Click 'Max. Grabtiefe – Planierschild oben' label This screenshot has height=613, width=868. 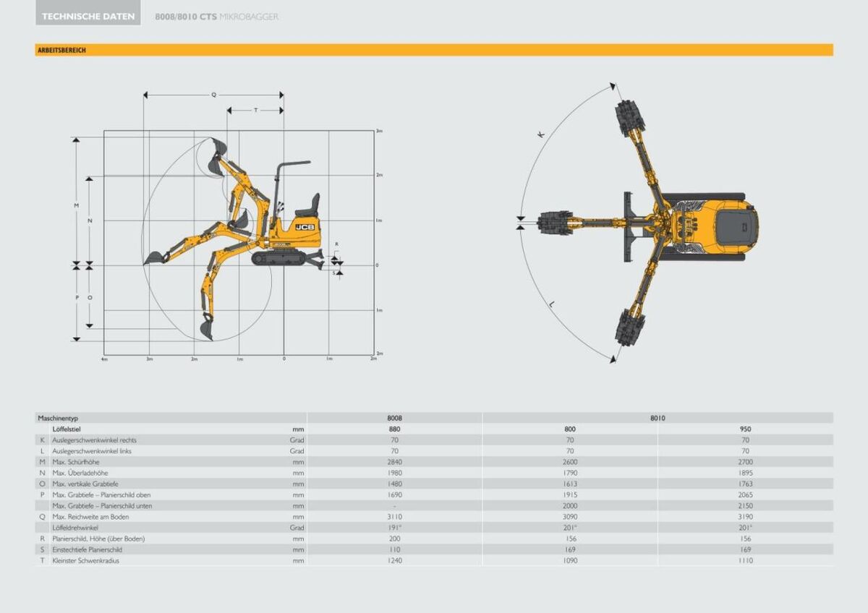click(101, 494)
